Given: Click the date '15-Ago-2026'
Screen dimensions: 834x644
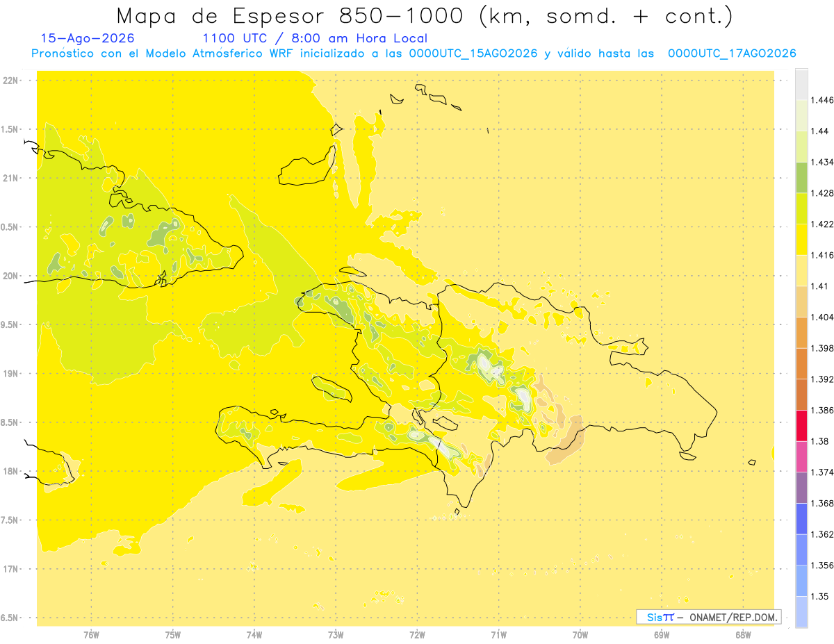Looking at the screenshot, I should (88, 39).
